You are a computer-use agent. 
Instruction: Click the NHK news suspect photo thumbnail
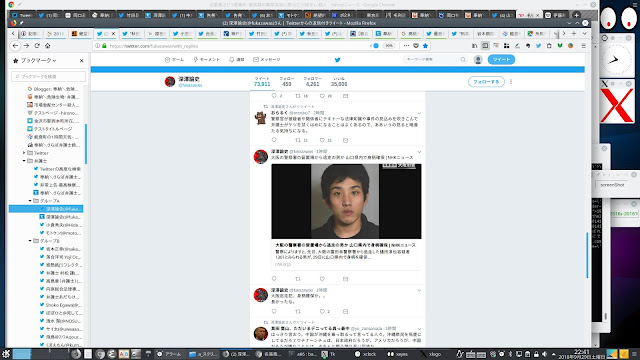point(346,201)
